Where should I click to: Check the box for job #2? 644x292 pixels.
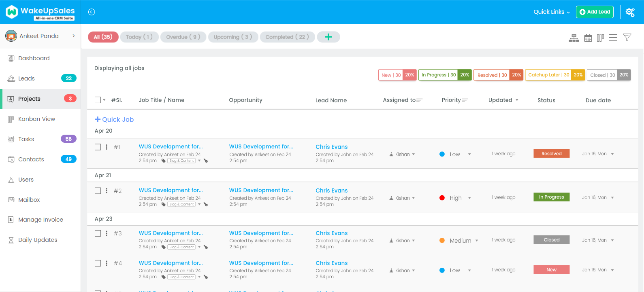click(98, 191)
